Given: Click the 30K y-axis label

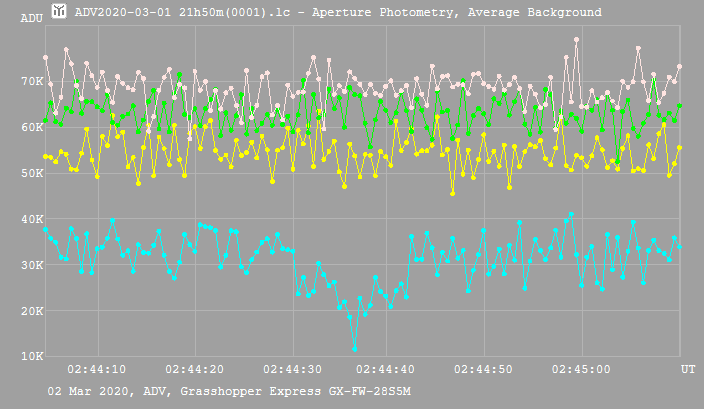Looking at the screenshot, I should [30, 265].
